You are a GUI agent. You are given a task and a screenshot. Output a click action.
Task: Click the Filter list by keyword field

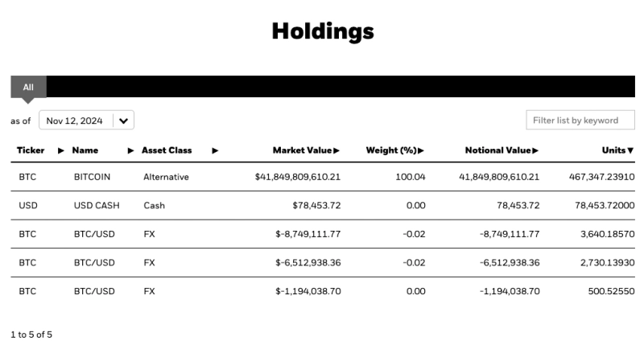(x=580, y=121)
